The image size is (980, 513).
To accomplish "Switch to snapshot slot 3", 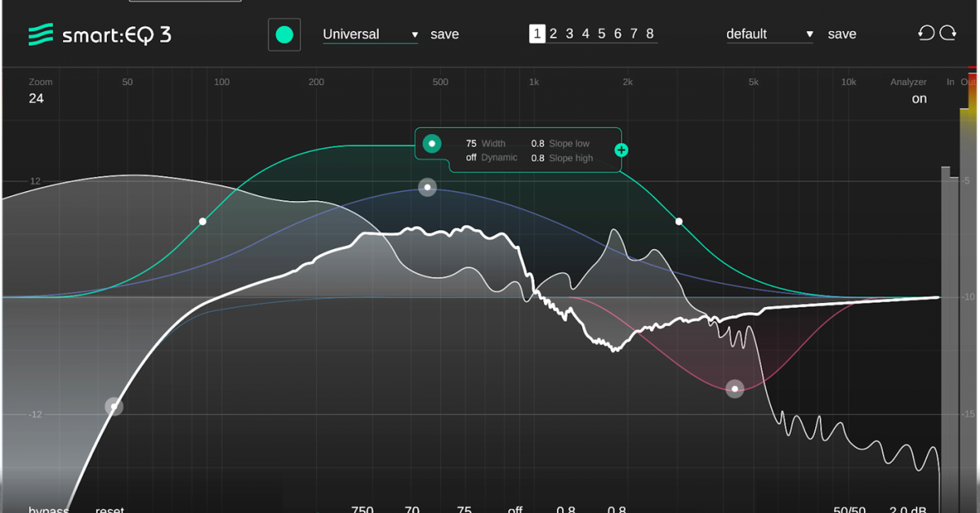I will [569, 33].
